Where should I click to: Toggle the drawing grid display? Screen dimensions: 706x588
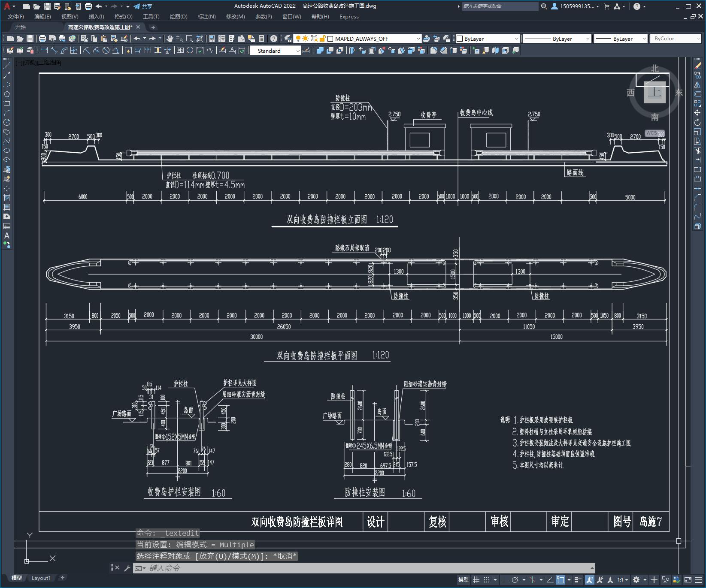click(476, 580)
